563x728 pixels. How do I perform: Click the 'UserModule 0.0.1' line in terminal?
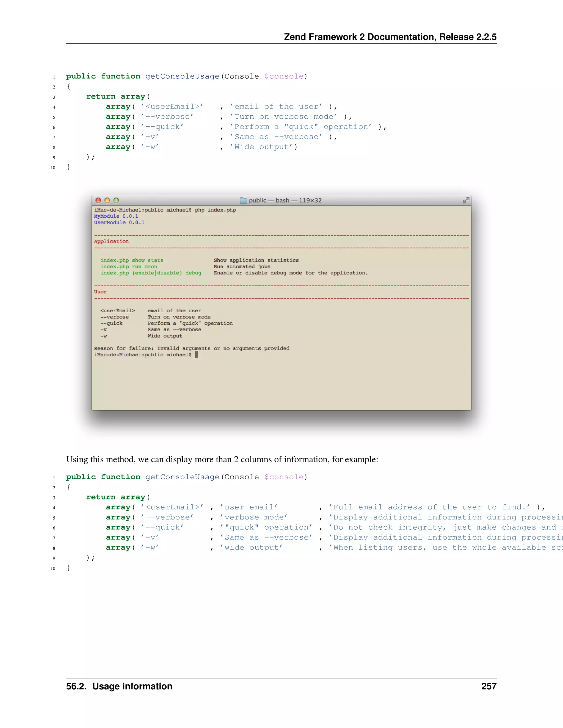tap(119, 222)
